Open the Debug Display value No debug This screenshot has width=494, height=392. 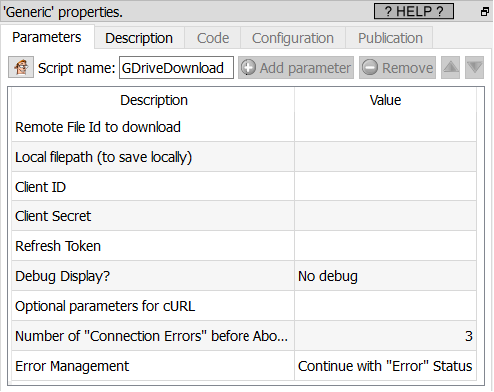385,276
